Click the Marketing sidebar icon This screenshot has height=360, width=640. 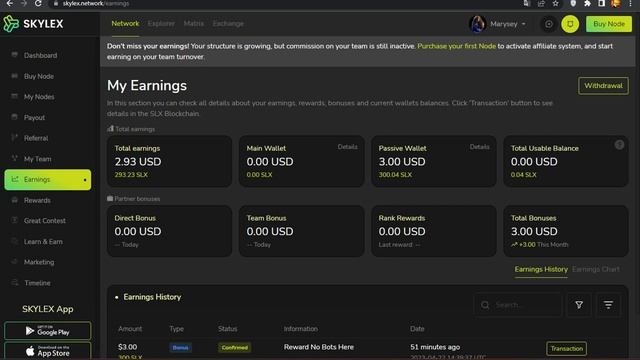[x=14, y=262]
